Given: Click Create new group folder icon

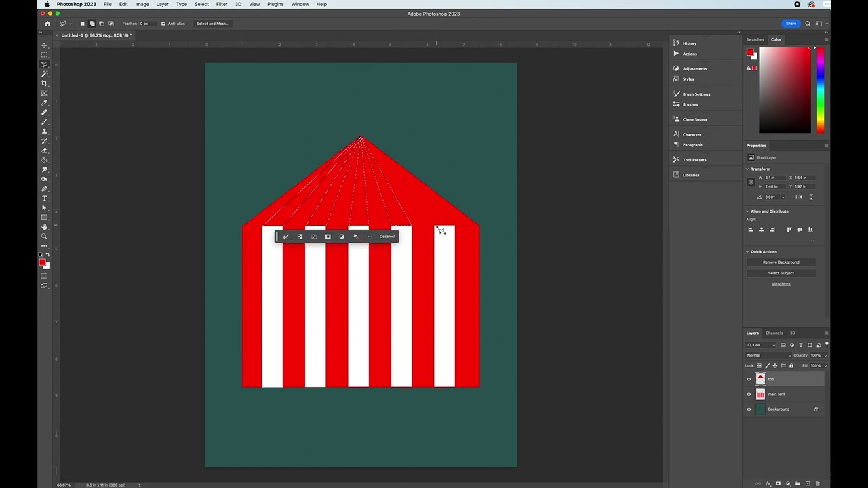Looking at the screenshot, I should tap(797, 483).
